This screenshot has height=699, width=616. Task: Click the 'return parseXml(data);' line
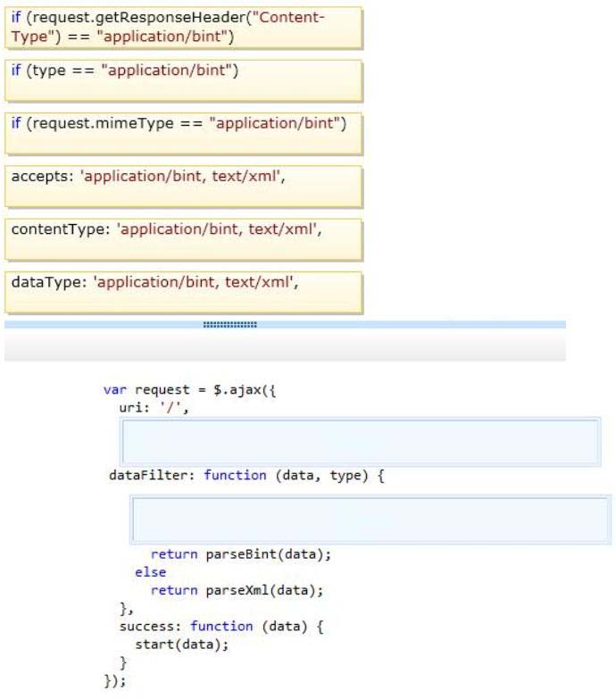[x=237, y=591]
